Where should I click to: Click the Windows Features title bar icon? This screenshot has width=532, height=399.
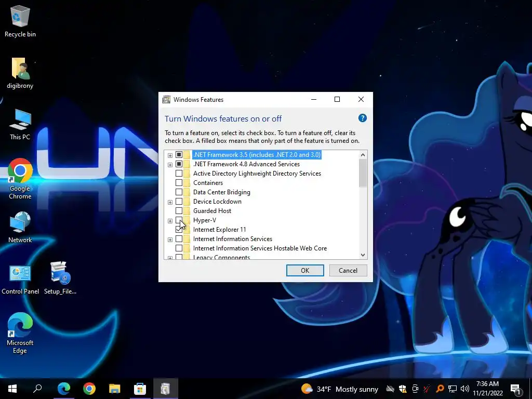pyautogui.click(x=167, y=99)
